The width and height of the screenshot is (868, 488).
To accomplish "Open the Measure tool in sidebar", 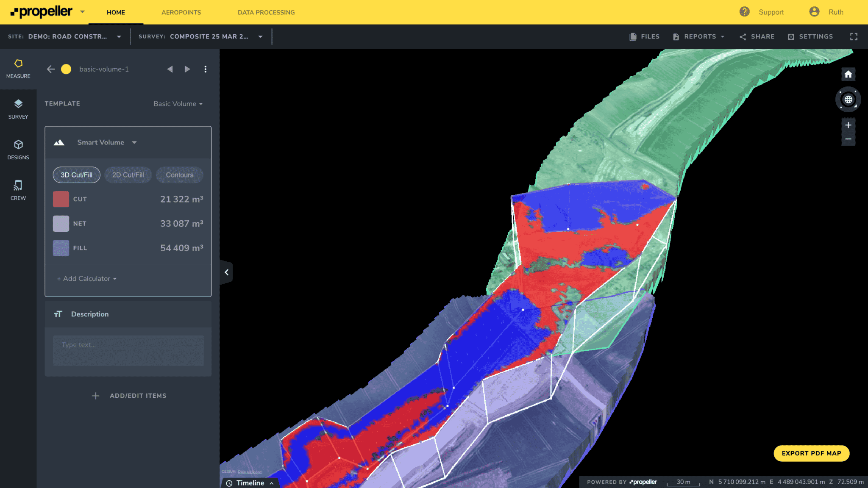I will [18, 69].
